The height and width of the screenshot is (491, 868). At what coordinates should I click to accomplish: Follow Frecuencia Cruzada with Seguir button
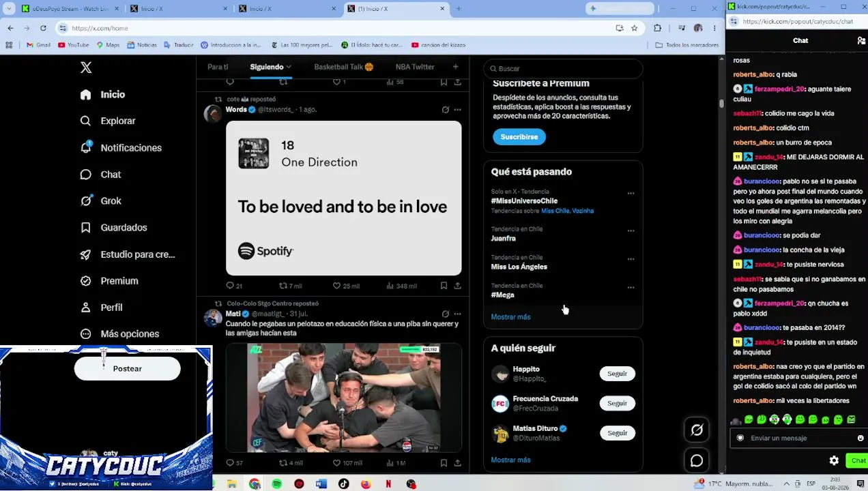[617, 404]
